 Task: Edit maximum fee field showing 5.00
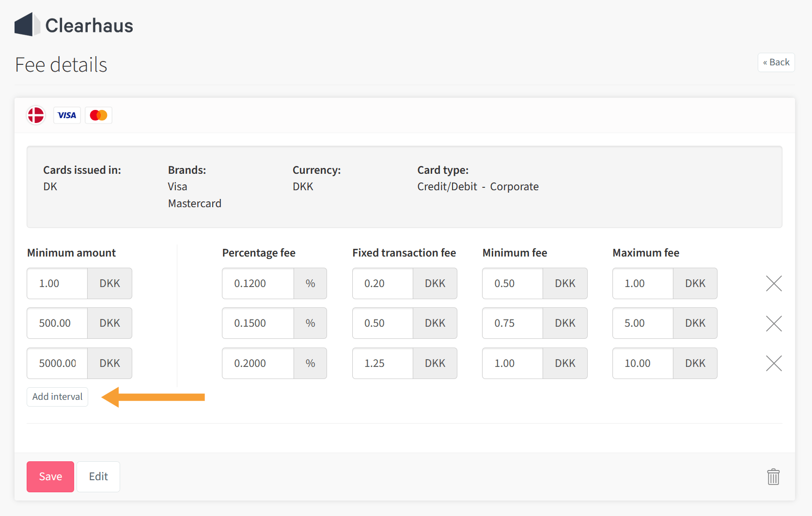click(x=643, y=323)
